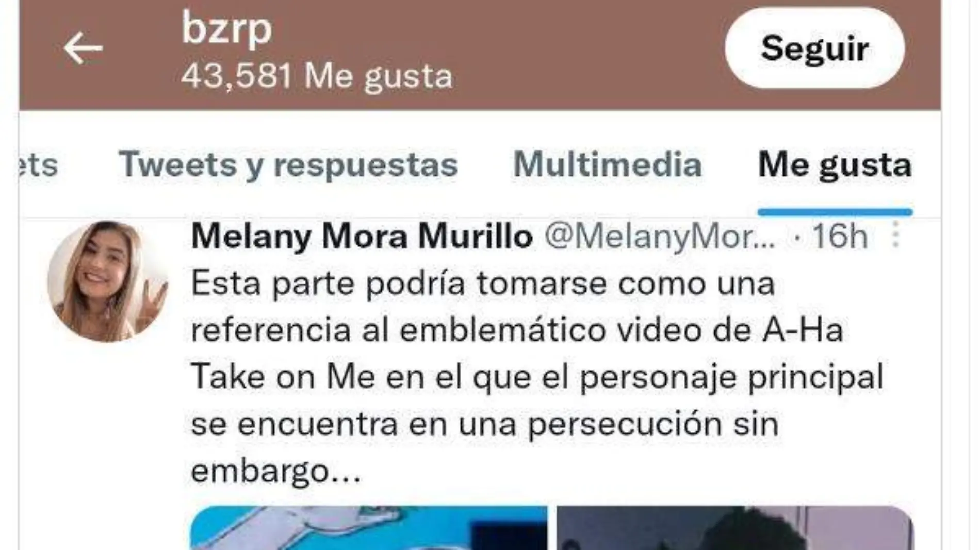The width and height of the screenshot is (980, 550).
Task: Click the truncated tweet ending 'embargo...'
Action: point(276,471)
